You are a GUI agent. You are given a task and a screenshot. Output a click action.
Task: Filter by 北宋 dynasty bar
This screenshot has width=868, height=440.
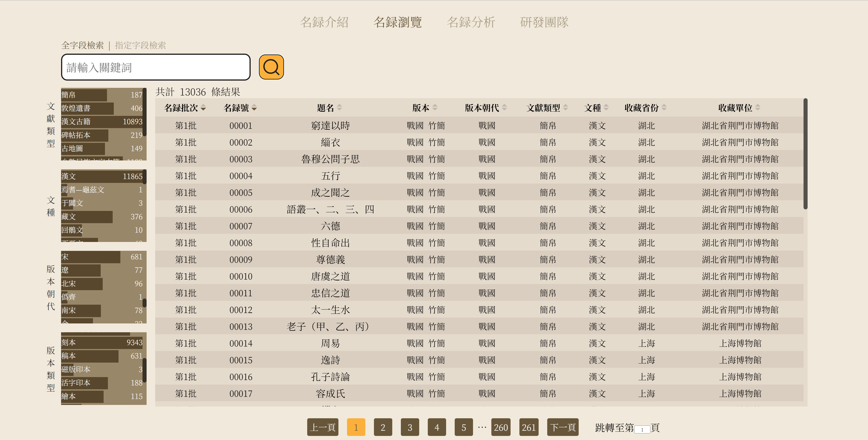[102, 284]
